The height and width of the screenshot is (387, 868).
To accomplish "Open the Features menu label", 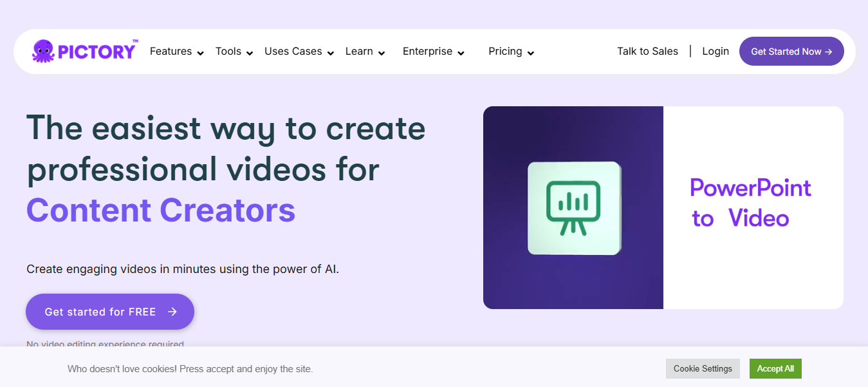I will click(x=171, y=52).
